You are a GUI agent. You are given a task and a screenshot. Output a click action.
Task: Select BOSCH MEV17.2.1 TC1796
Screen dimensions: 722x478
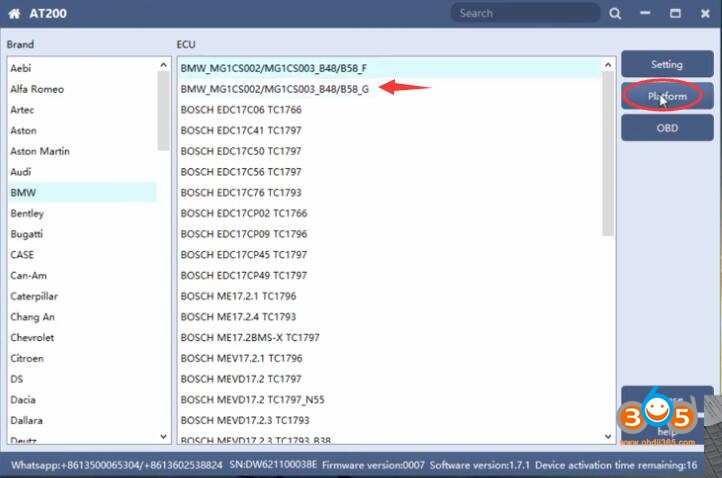pos(390,358)
